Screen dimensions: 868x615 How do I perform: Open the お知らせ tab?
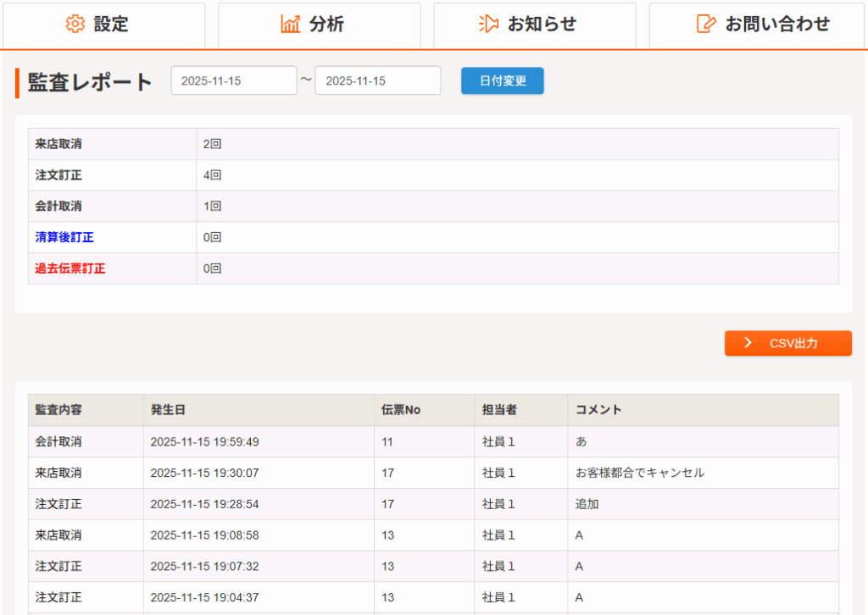coord(535,25)
